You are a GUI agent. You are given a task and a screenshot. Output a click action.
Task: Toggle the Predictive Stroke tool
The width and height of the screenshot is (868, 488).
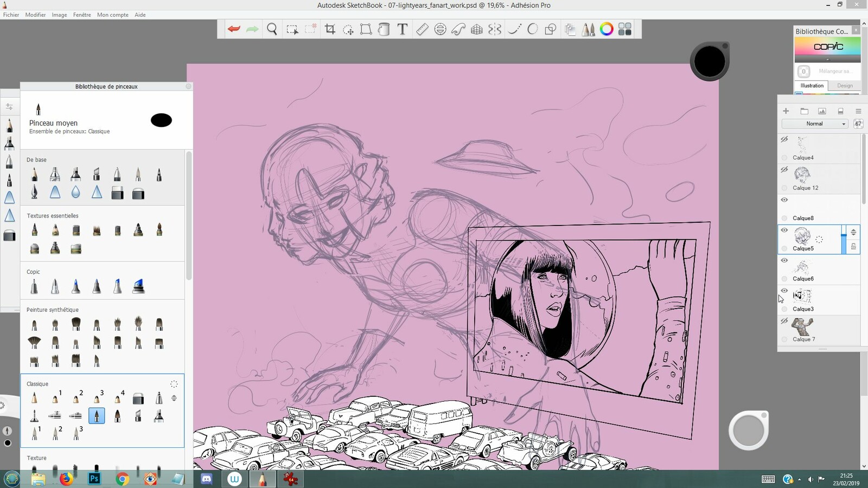pyautogui.click(x=533, y=29)
